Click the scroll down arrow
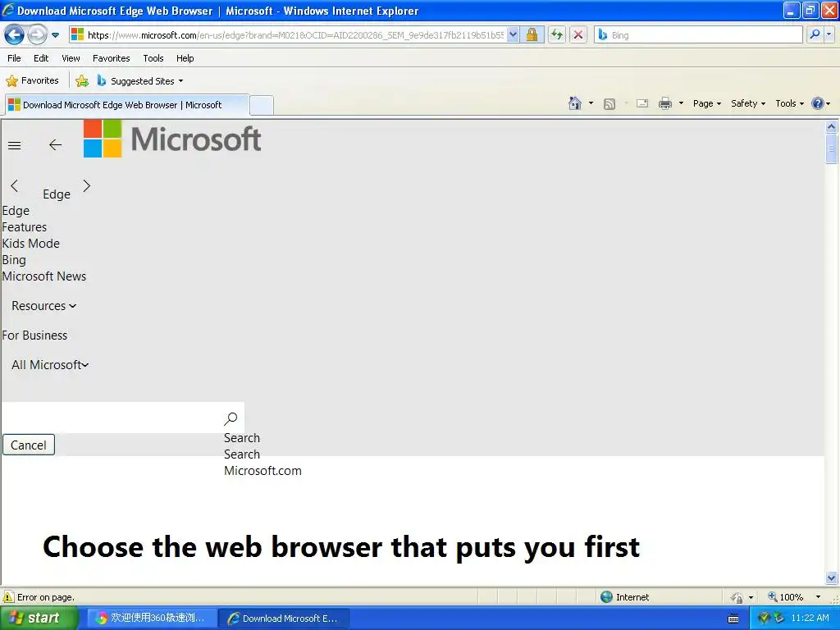This screenshot has width=840, height=630. [832, 577]
